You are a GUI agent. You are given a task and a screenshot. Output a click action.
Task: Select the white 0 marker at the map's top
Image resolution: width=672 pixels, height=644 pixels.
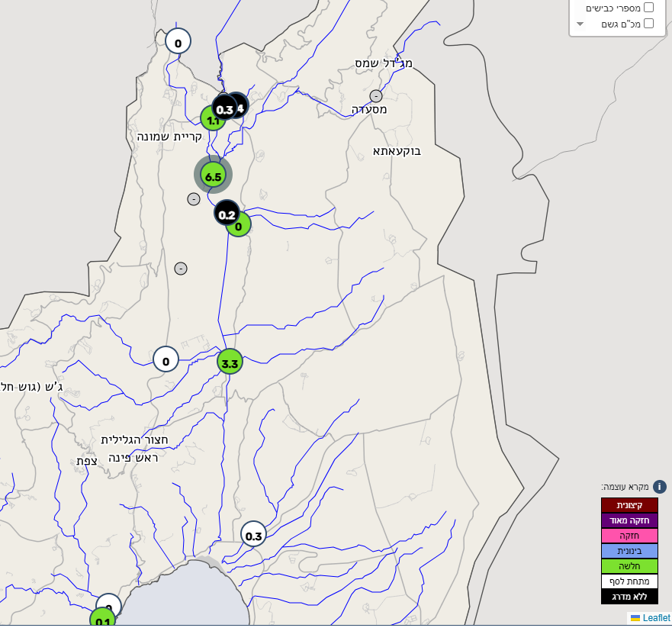[x=178, y=42]
